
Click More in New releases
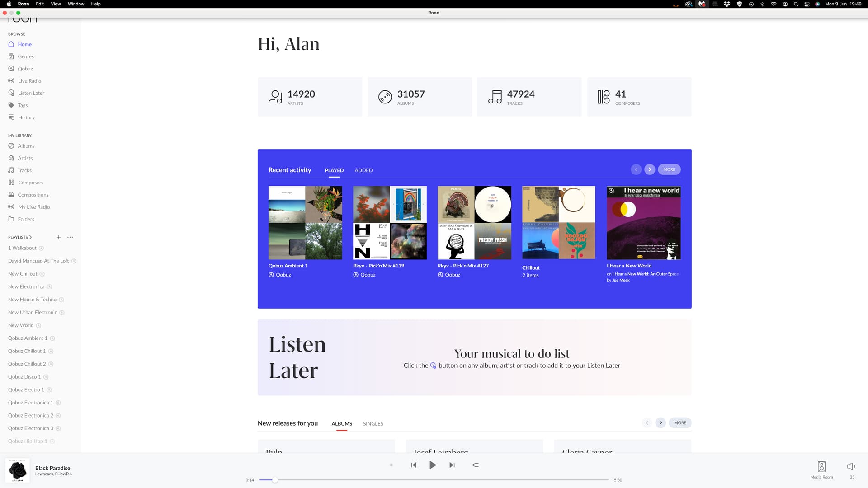tap(680, 423)
